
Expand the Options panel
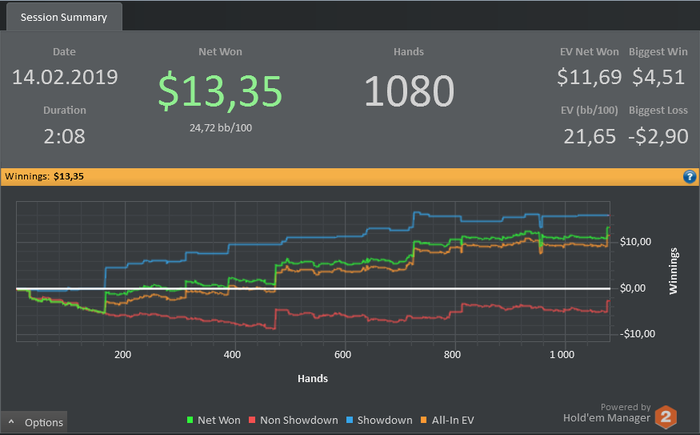click(x=34, y=422)
